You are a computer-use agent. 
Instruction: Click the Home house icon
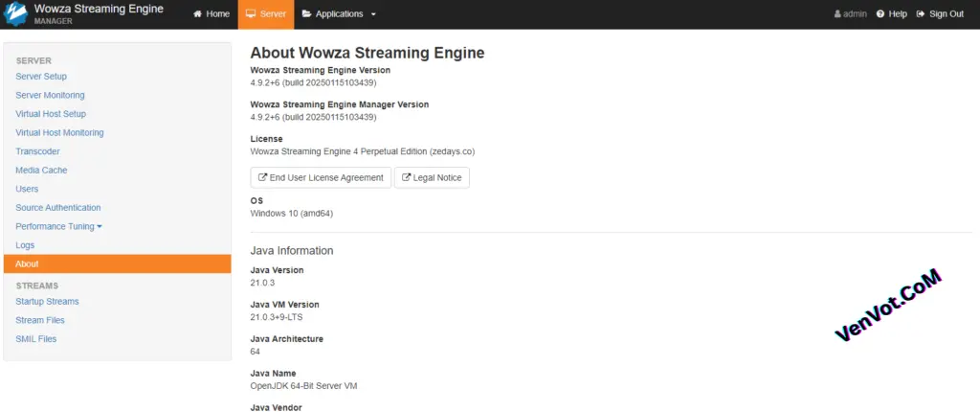click(x=197, y=13)
